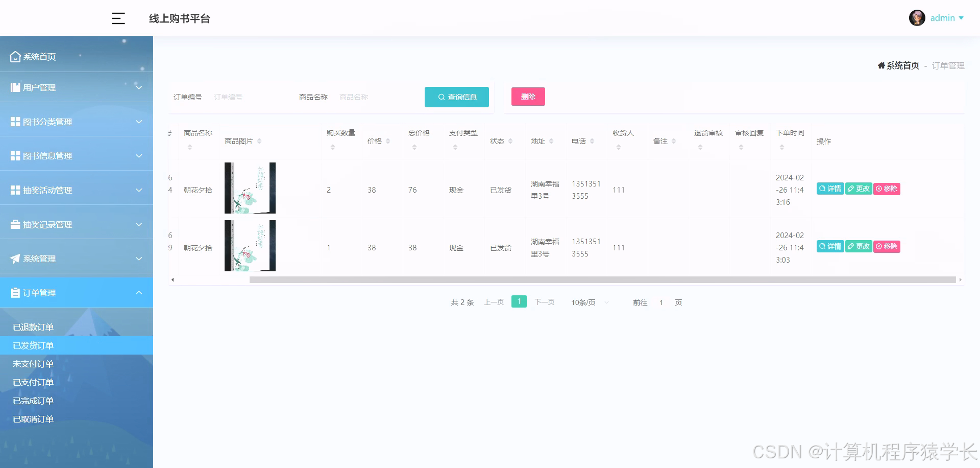Expand the 抽奖活动管理 chevron
The height and width of the screenshot is (468, 980).
[138, 190]
